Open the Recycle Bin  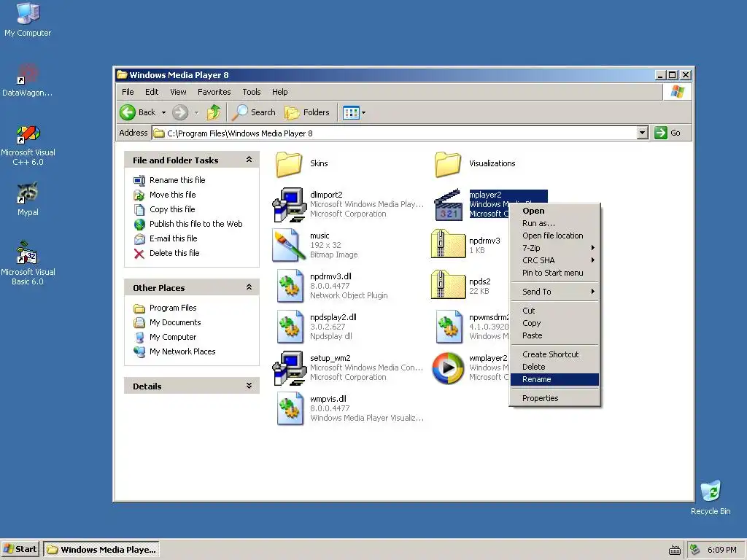click(711, 497)
